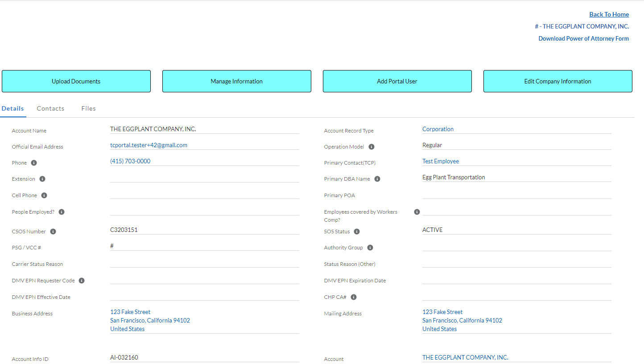Download the Power of Attorney Form
Screen dimensions: 644x364
point(583,38)
